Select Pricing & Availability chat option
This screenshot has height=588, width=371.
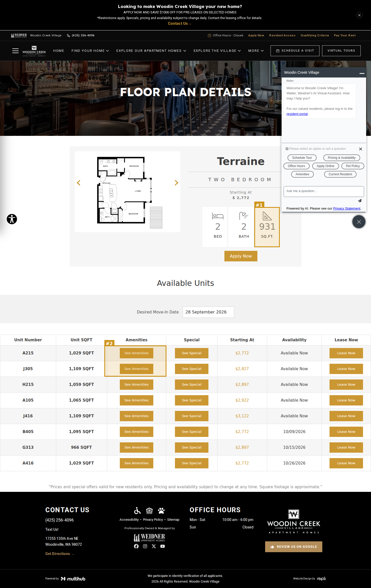[342, 158]
